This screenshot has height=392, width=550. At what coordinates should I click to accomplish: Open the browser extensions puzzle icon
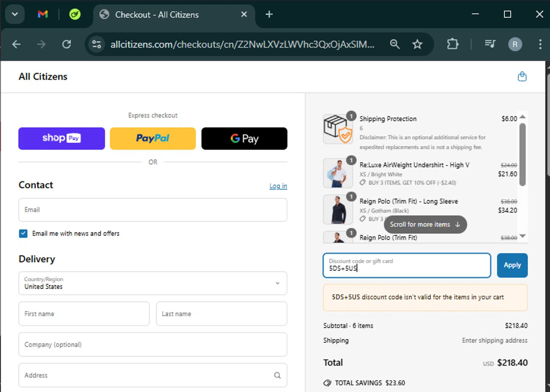pyautogui.click(x=452, y=44)
